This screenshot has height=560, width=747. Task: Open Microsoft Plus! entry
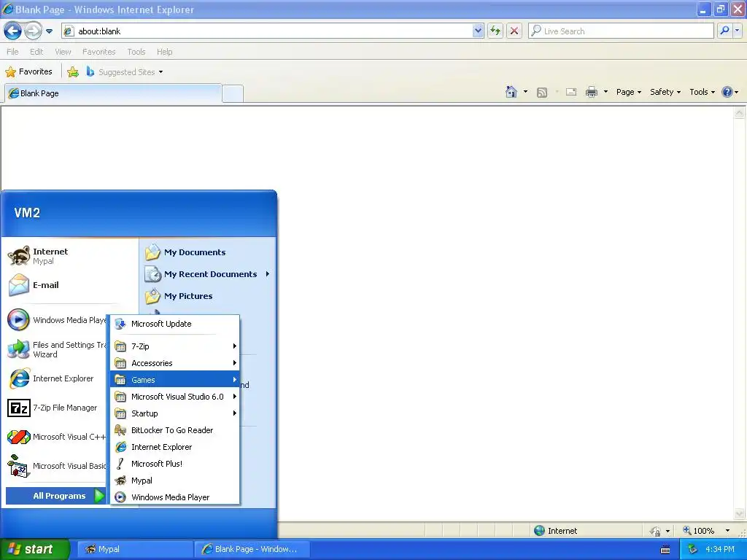[x=175, y=463]
